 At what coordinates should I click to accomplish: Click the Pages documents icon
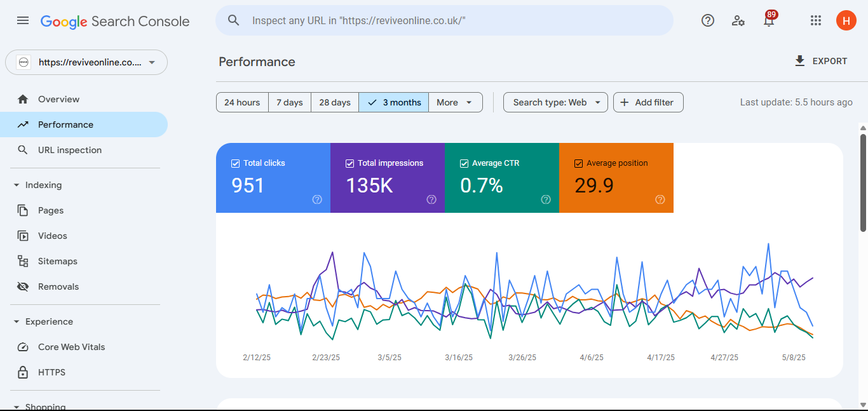23,210
